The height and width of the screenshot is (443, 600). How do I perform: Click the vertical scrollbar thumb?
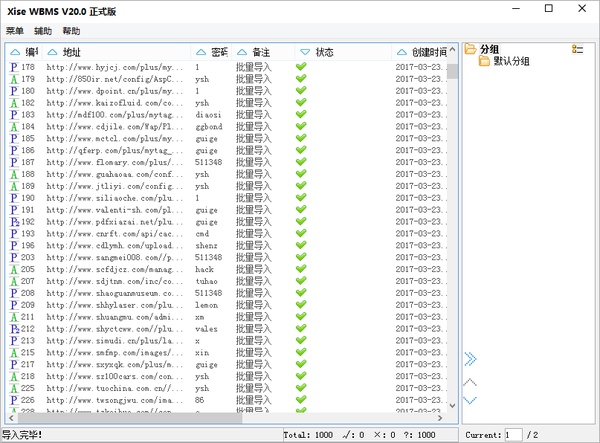[452, 71]
